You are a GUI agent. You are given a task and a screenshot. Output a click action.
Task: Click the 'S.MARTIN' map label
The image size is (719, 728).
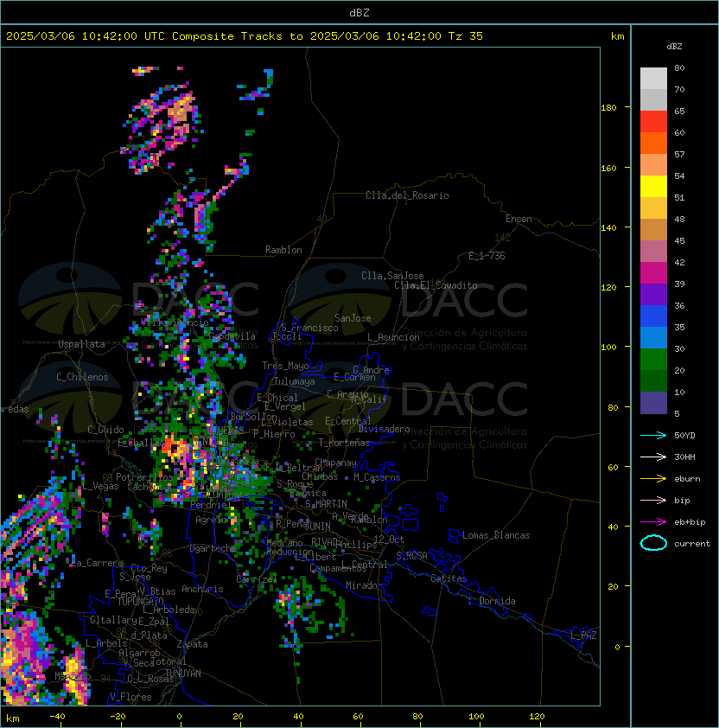[x=327, y=504]
